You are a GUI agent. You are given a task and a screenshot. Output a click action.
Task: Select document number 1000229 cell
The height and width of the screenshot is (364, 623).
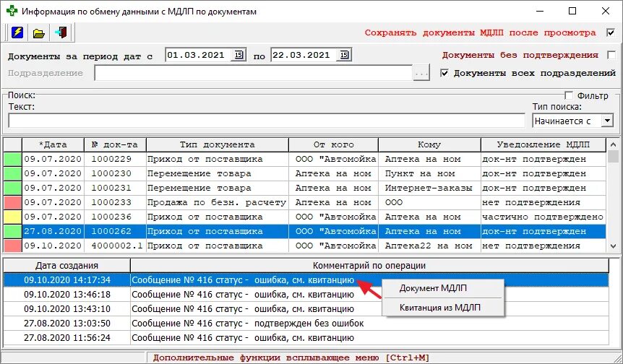click(x=115, y=159)
